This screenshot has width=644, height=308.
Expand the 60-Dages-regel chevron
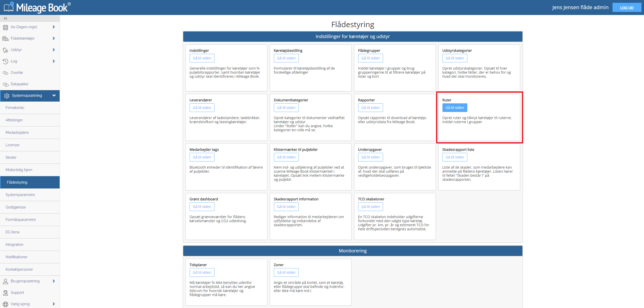(54, 27)
